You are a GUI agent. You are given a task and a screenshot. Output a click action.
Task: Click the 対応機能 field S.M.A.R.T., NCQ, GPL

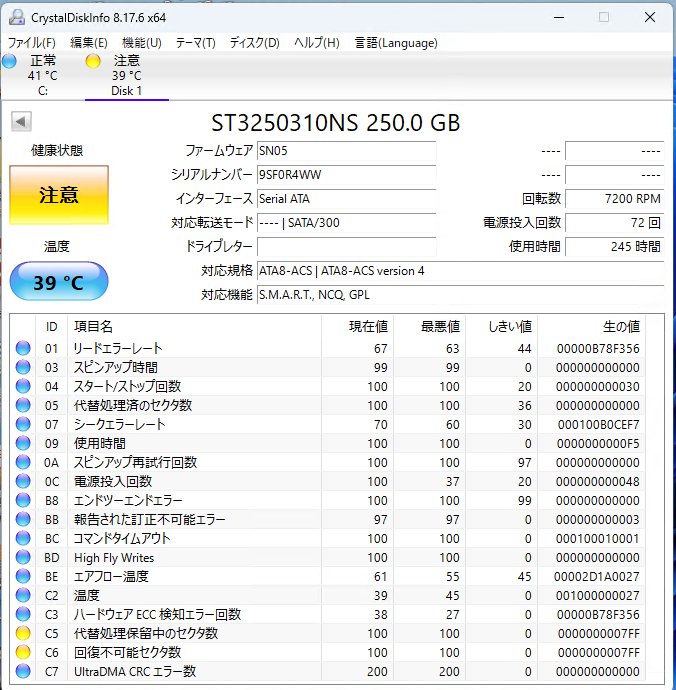(460, 294)
